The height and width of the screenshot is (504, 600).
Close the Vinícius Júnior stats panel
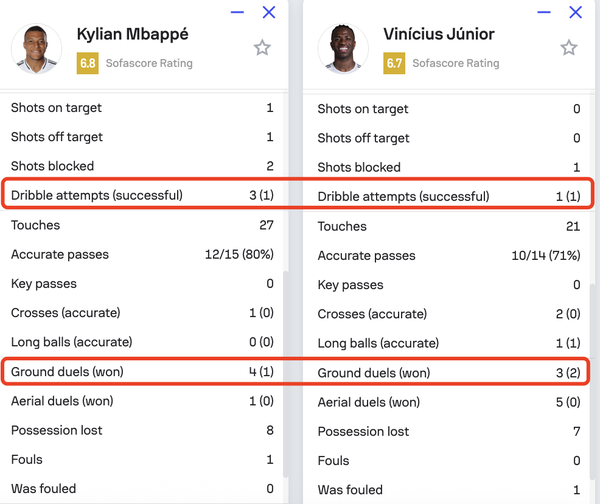tap(575, 12)
